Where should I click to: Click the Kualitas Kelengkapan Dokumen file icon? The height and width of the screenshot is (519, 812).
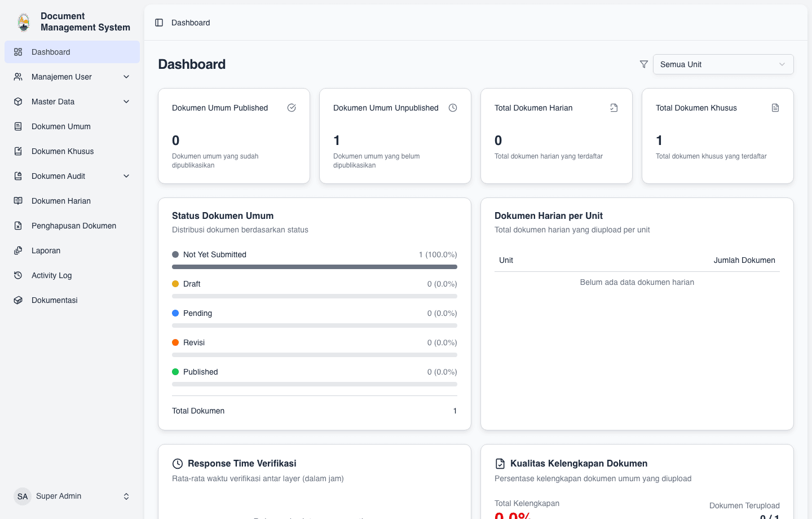[500, 464]
